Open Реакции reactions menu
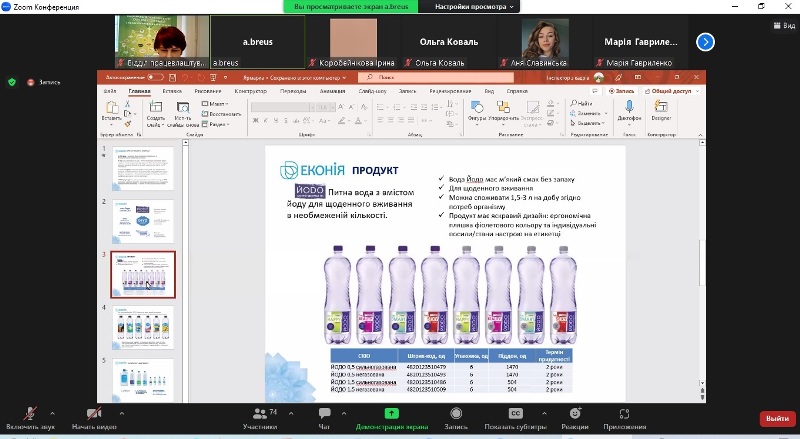 575,418
